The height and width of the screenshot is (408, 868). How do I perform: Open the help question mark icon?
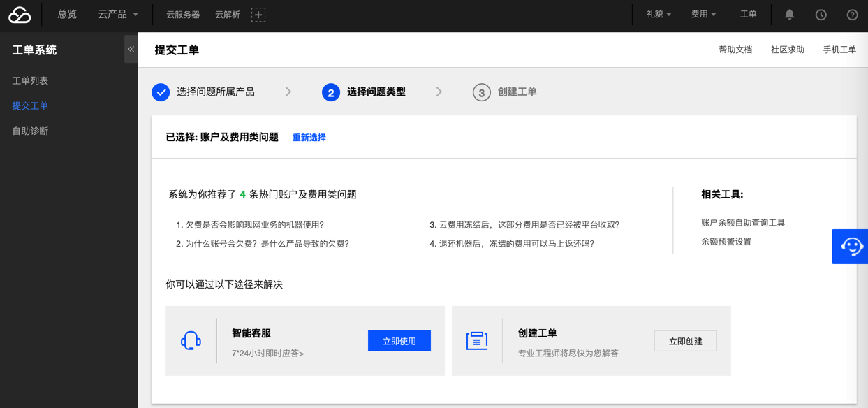[x=852, y=15]
